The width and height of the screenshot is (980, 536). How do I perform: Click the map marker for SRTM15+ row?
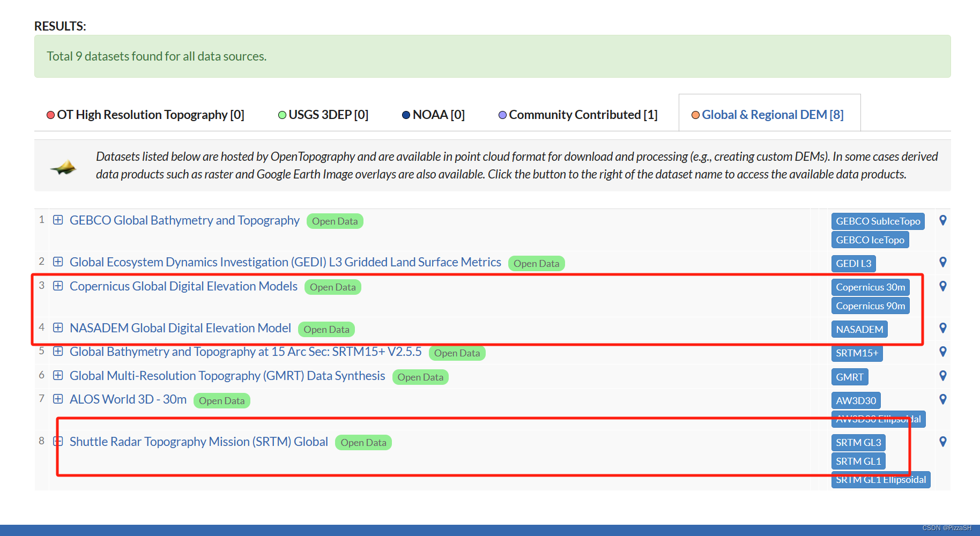943,352
